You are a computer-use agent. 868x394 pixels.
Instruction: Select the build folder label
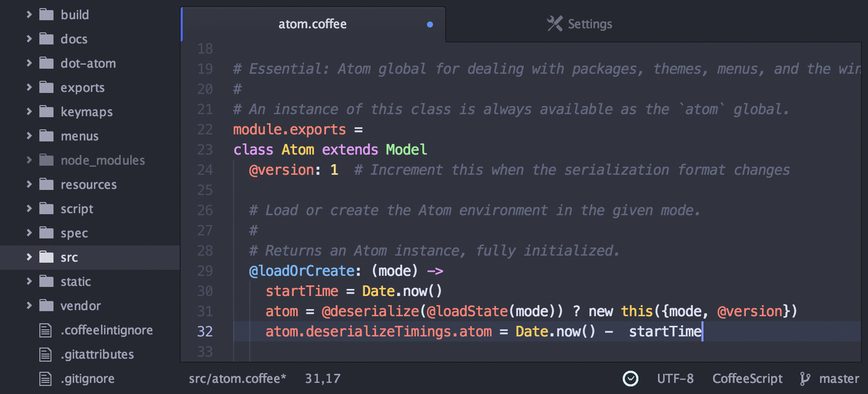pyautogui.click(x=75, y=15)
